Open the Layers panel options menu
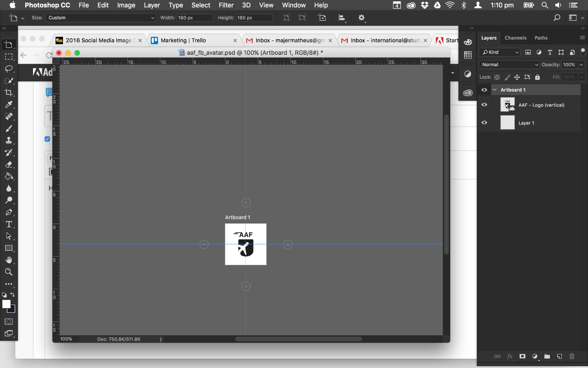The width and height of the screenshot is (588, 368). (582, 37)
